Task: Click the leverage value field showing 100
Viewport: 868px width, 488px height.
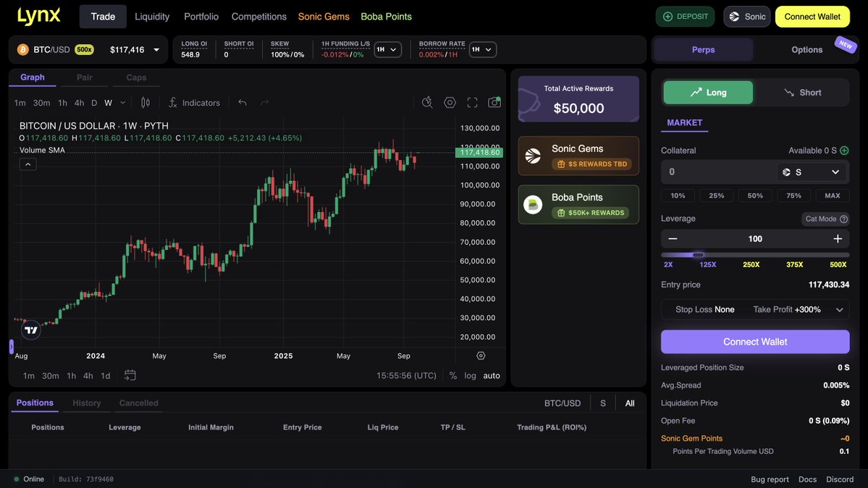Action: coord(755,239)
